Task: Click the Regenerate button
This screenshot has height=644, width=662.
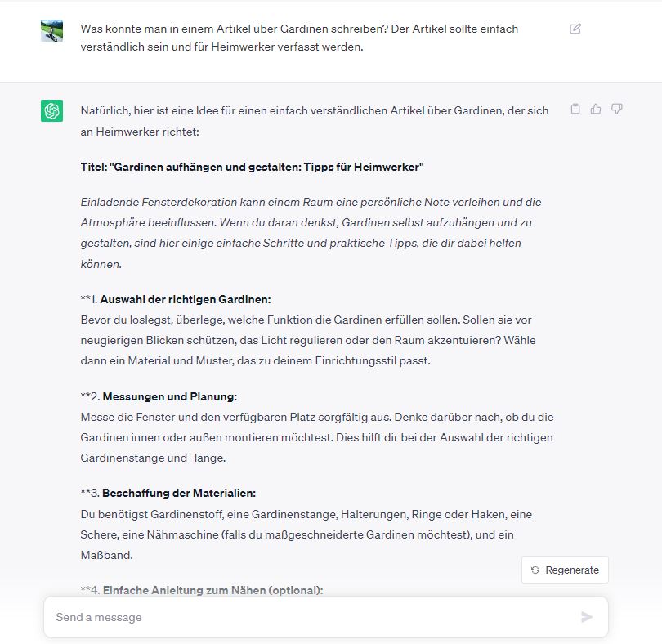Action: (x=565, y=570)
